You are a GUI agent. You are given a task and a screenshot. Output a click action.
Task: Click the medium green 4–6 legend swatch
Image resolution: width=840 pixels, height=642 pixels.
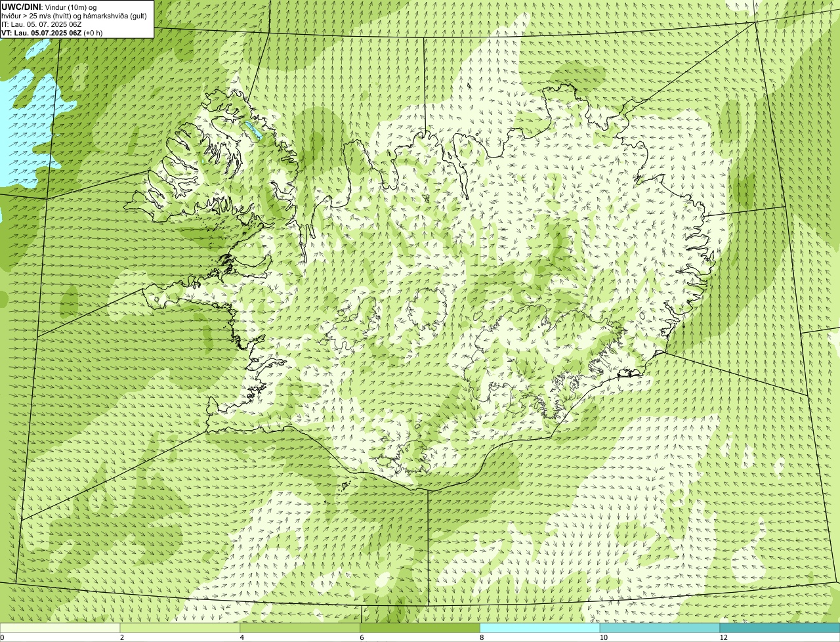pyautogui.click(x=301, y=628)
